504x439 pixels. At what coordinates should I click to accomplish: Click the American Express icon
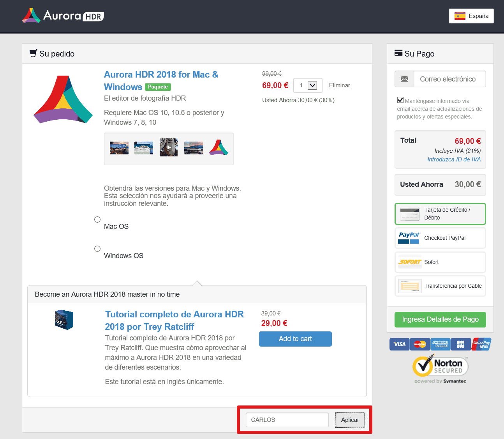point(441,344)
